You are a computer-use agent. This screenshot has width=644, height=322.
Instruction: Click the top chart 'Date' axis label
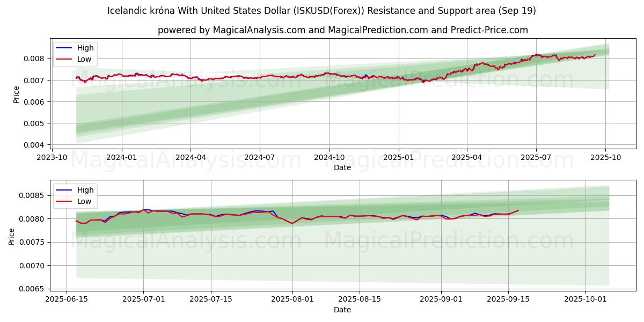click(342, 167)
